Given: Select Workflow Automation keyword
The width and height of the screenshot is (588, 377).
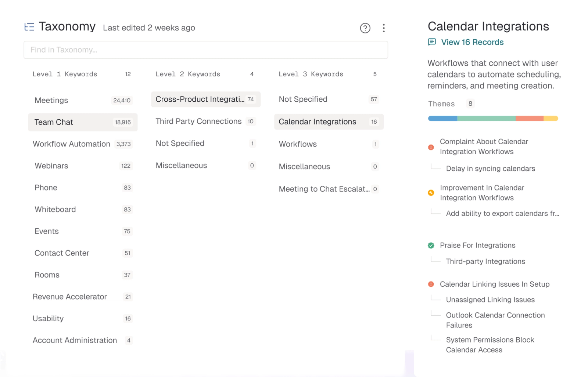Looking at the screenshot, I should [83, 144].
